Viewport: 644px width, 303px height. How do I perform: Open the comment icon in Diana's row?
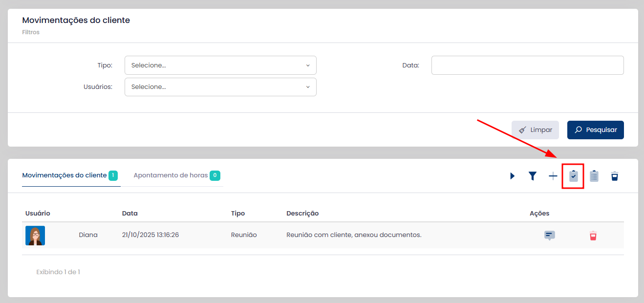click(x=550, y=236)
